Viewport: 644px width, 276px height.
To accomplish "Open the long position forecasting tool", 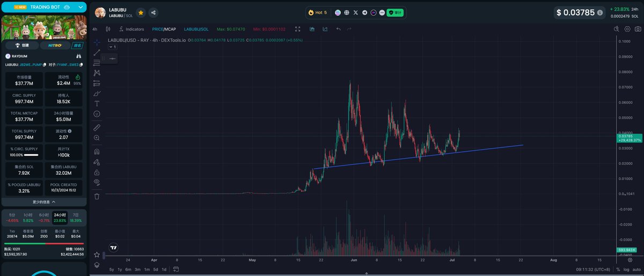I will tap(97, 83).
